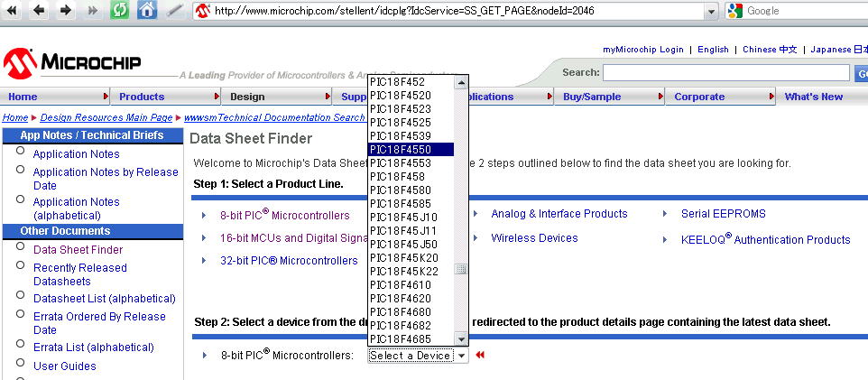The height and width of the screenshot is (380, 868).
Task: Choose PIC18F4539 from the list
Action: (x=411, y=135)
